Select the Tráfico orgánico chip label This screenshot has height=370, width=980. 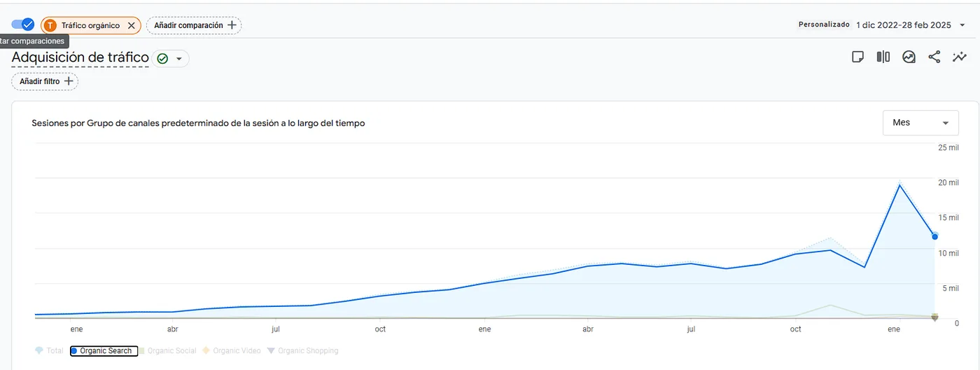(90, 25)
